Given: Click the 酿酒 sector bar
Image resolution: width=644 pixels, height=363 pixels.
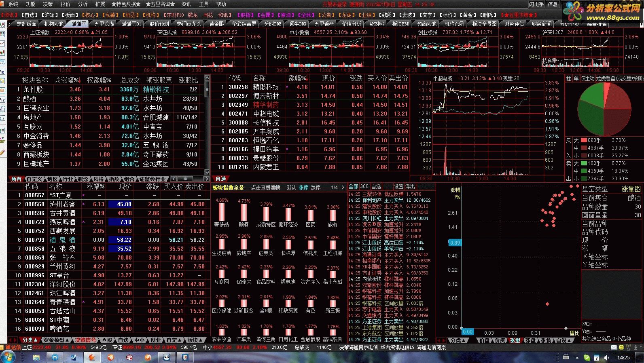Looking at the screenshot, I should [244, 212].
